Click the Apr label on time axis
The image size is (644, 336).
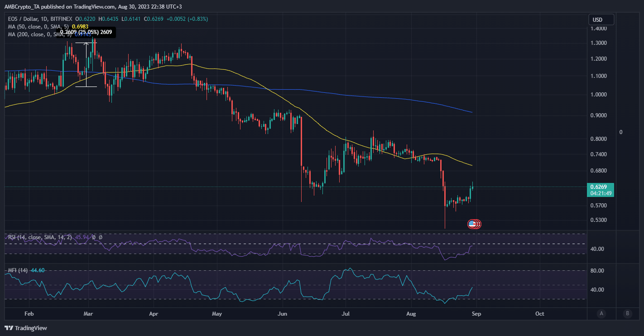[x=153, y=313]
